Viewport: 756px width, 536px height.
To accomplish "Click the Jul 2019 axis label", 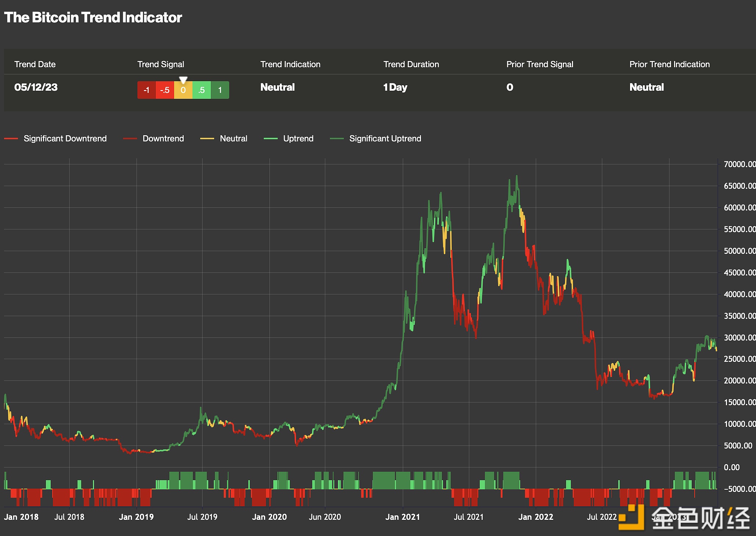I will [x=202, y=517].
